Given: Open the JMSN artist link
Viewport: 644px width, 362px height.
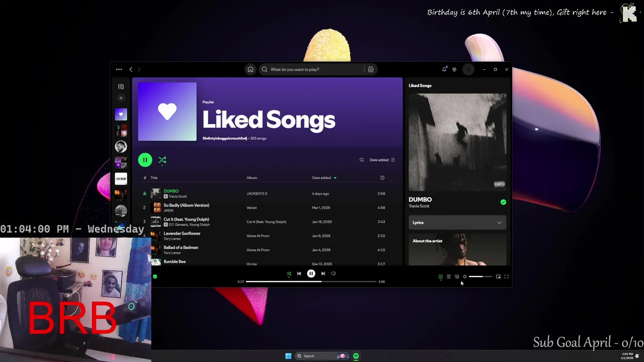Looking at the screenshot, I should pos(168,211).
